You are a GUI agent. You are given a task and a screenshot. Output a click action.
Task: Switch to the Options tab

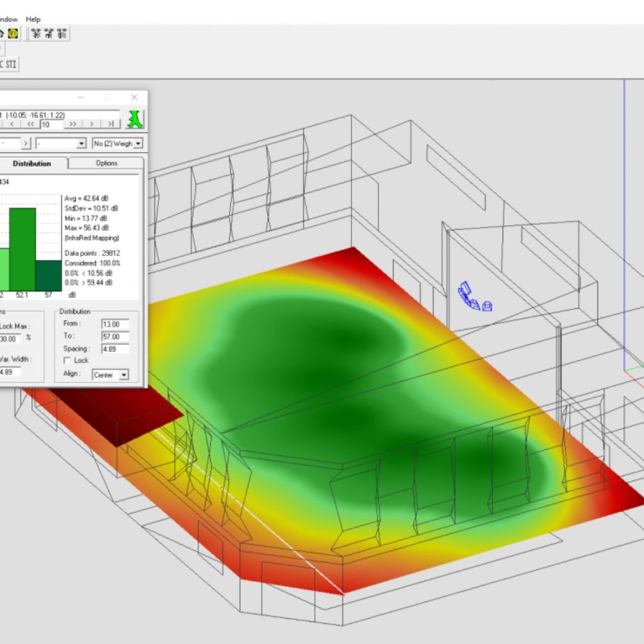click(106, 163)
